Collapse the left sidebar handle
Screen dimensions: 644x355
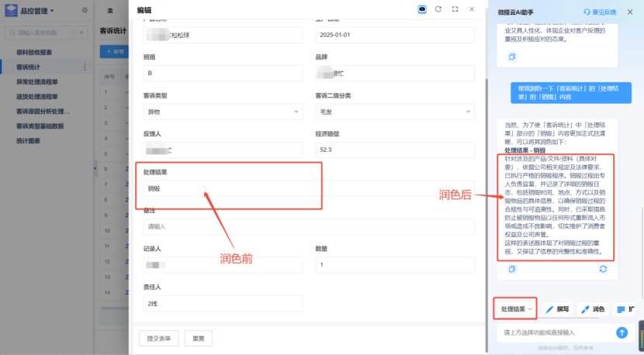(95, 168)
